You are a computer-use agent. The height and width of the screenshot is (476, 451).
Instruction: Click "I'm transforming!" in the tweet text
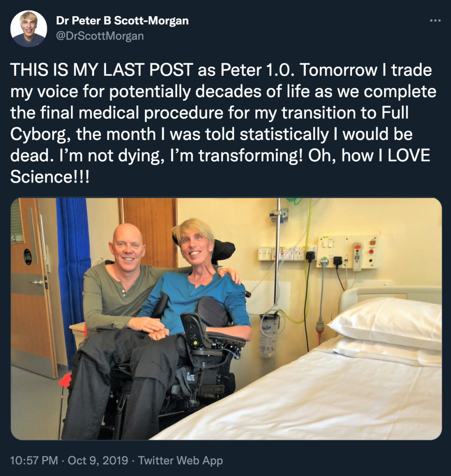250,155
